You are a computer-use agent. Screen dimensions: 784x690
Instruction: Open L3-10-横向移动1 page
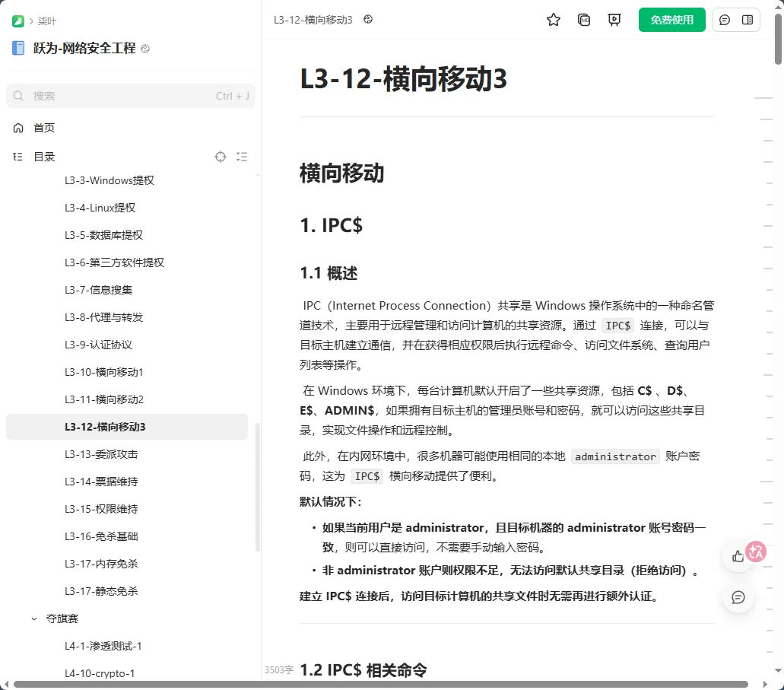[104, 372]
